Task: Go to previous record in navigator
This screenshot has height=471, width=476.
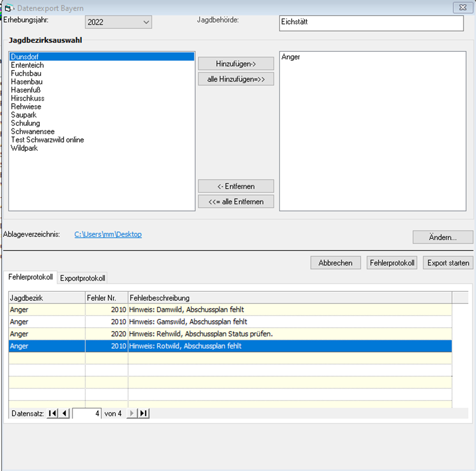Action: pyautogui.click(x=64, y=414)
